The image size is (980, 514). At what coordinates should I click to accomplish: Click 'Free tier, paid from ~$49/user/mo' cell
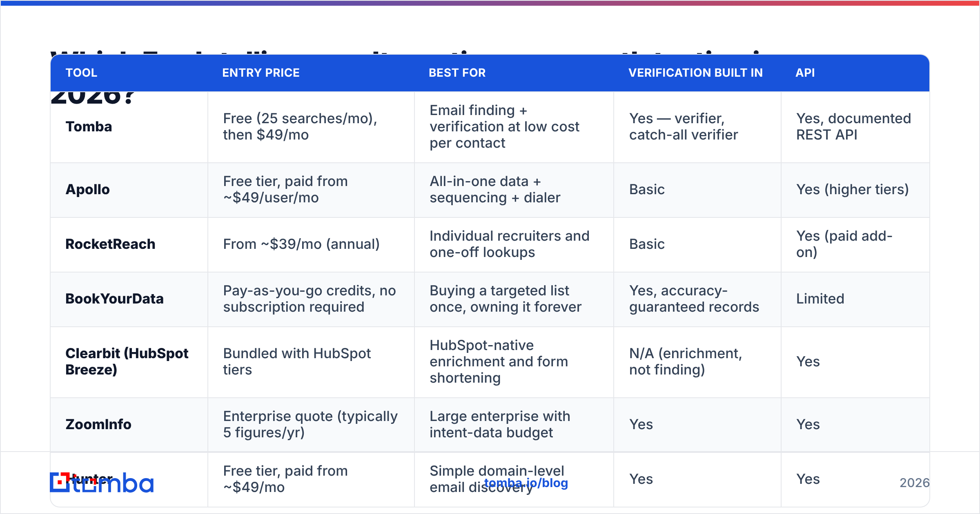[x=311, y=190]
